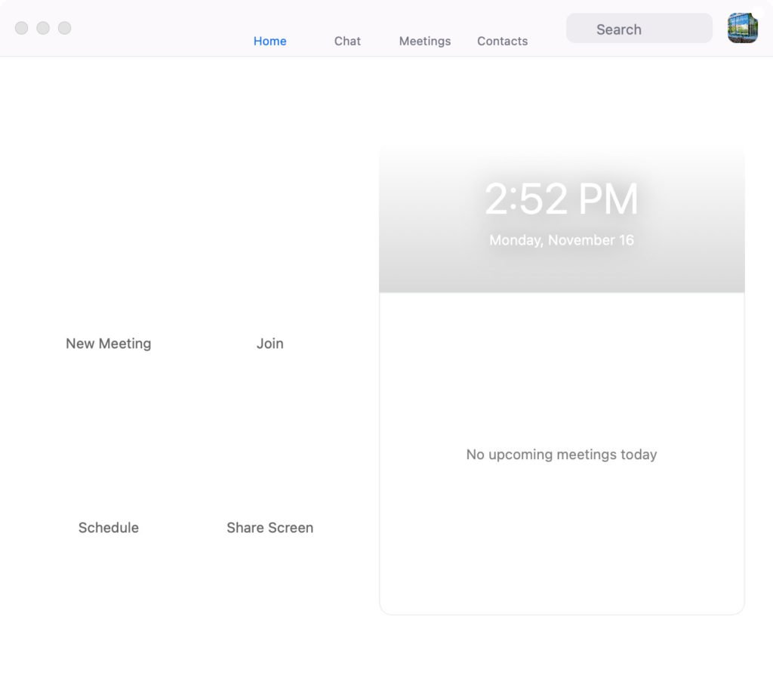Click the 2:52 PM clock display
The image size is (773, 700).
(561, 199)
